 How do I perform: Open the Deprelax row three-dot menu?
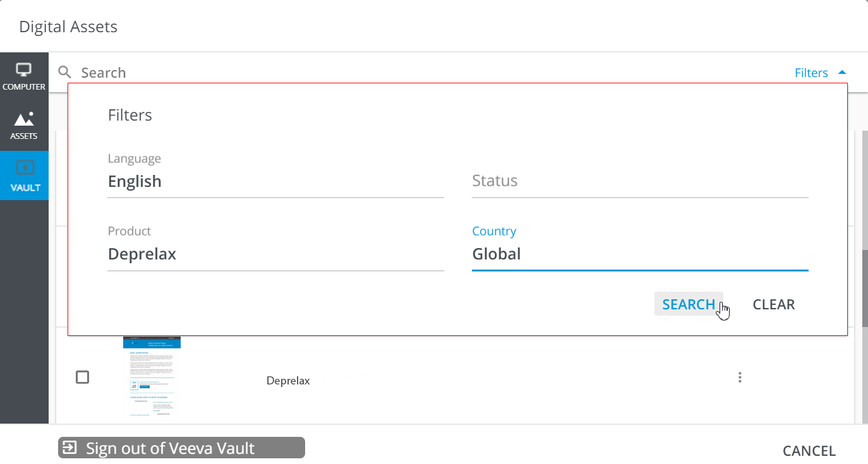[x=740, y=378]
